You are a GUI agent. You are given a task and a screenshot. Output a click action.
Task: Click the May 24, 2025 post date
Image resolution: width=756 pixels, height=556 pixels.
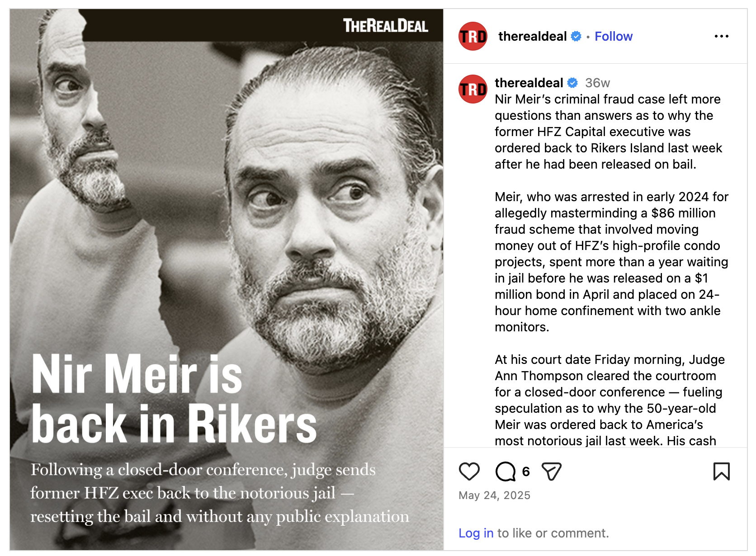point(494,495)
